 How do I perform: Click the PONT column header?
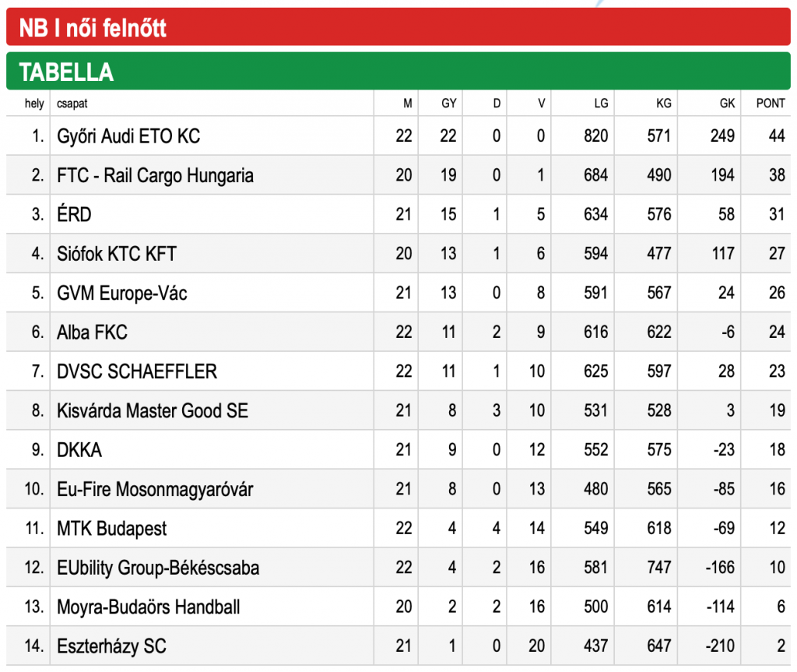771,104
